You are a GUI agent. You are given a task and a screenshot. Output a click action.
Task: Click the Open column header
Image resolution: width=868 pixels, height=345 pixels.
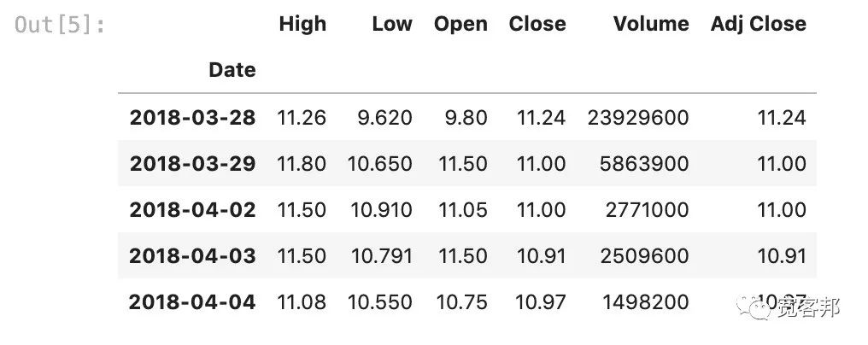coord(460,24)
